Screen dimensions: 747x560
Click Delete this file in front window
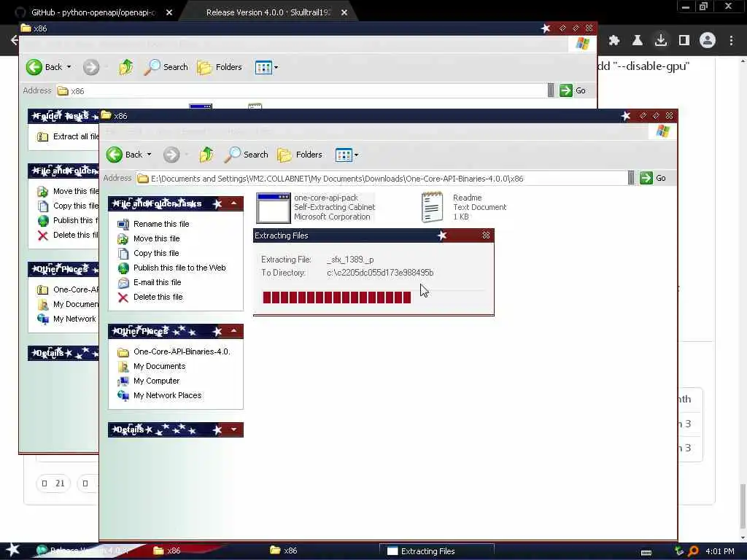click(x=158, y=297)
